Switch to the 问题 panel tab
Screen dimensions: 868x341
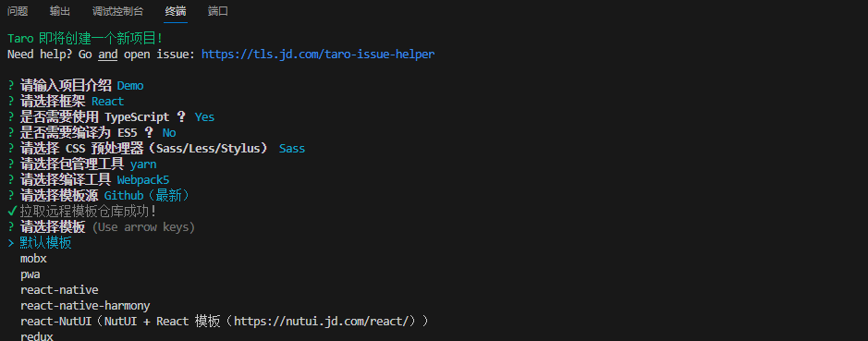[18, 11]
